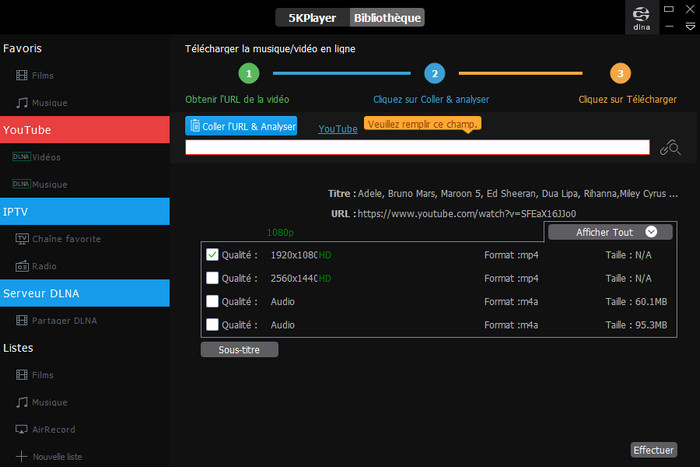Viewport: 700px width, 467px height.
Task: Open the DLNA streaming icon
Action: 641,18
